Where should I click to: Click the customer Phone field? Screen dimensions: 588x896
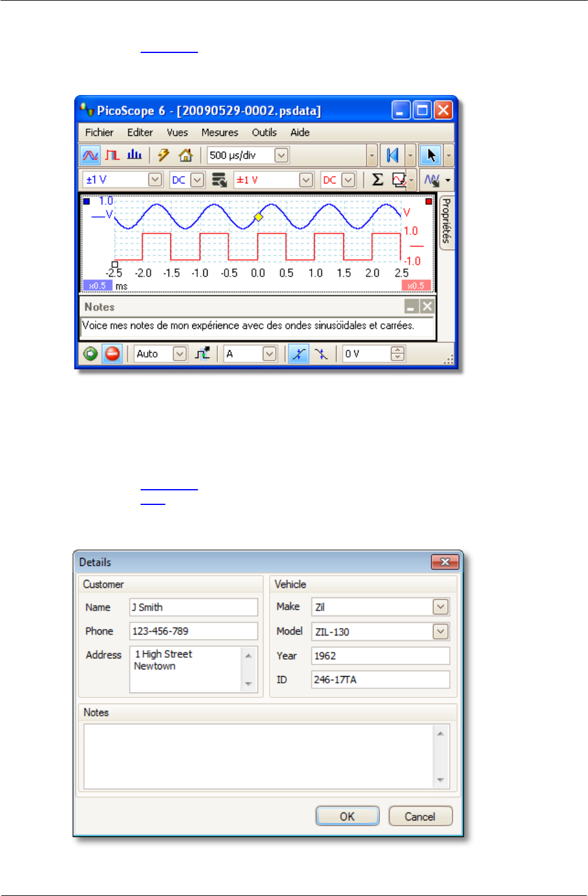coord(194,631)
